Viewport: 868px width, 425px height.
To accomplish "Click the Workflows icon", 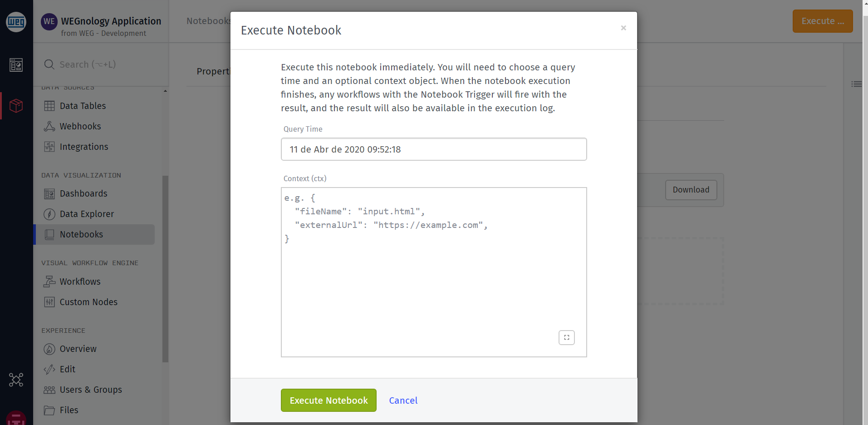I will click(x=49, y=282).
